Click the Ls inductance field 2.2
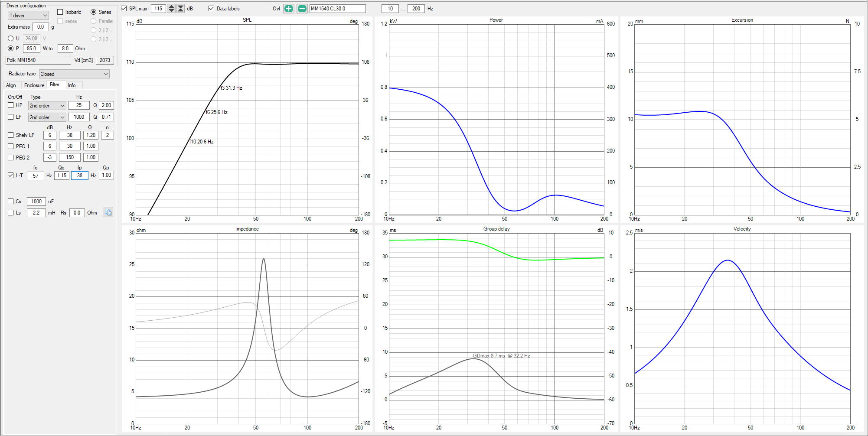The height and width of the screenshot is (436, 868). click(36, 213)
